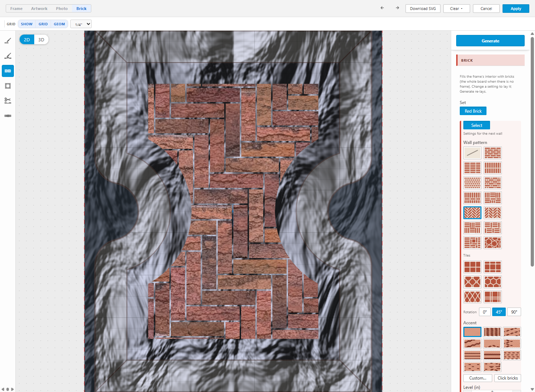Screen dimensions: 535x392
Task: Select the plain accent swatch
Action: tap(472, 332)
